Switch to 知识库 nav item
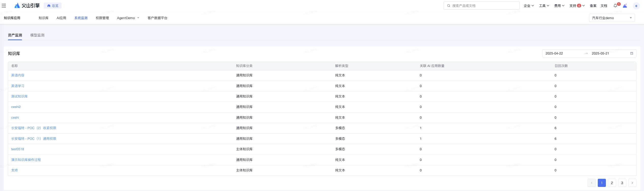This screenshot has height=191, width=644. click(x=43, y=18)
